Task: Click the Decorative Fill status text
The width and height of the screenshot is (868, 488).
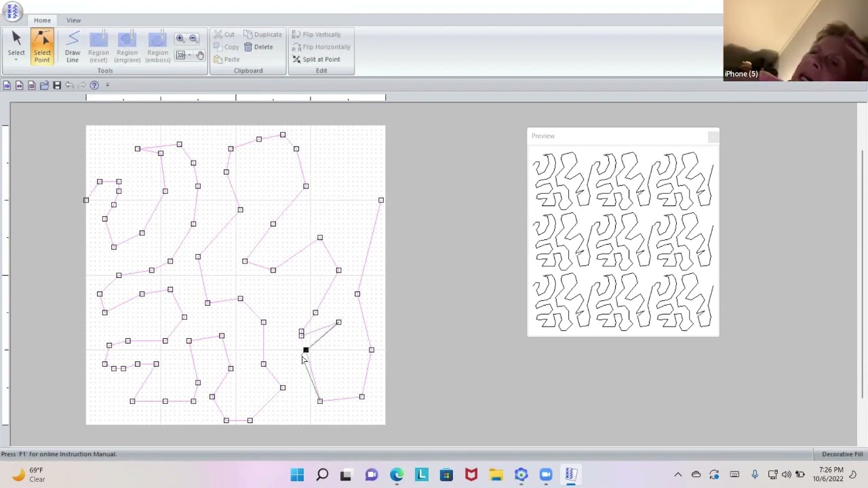Action: coord(842,454)
